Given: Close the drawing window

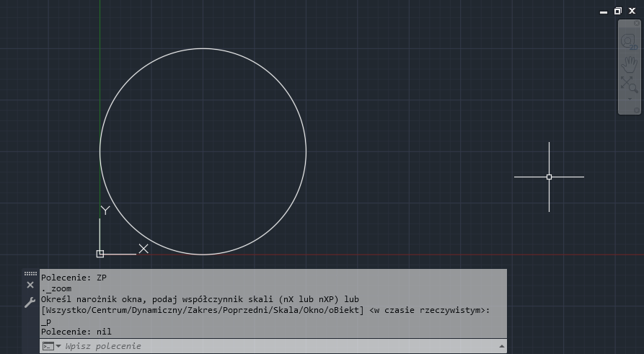Looking at the screenshot, I should [x=632, y=11].
